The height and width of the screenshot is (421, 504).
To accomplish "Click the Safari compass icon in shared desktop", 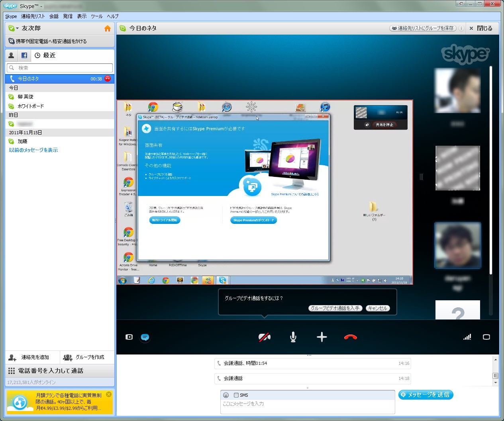I will click(x=227, y=107).
